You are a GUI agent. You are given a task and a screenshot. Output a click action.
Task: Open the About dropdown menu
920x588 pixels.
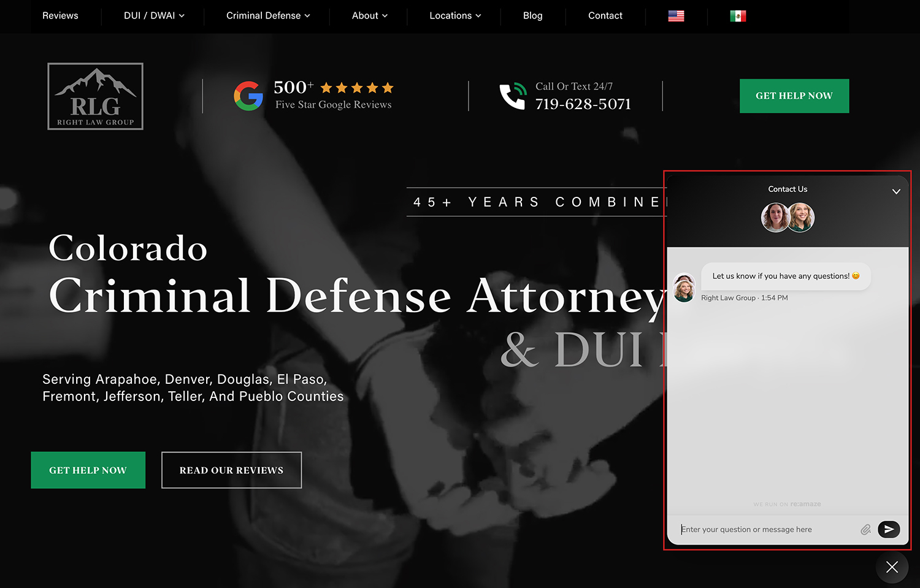click(x=369, y=16)
